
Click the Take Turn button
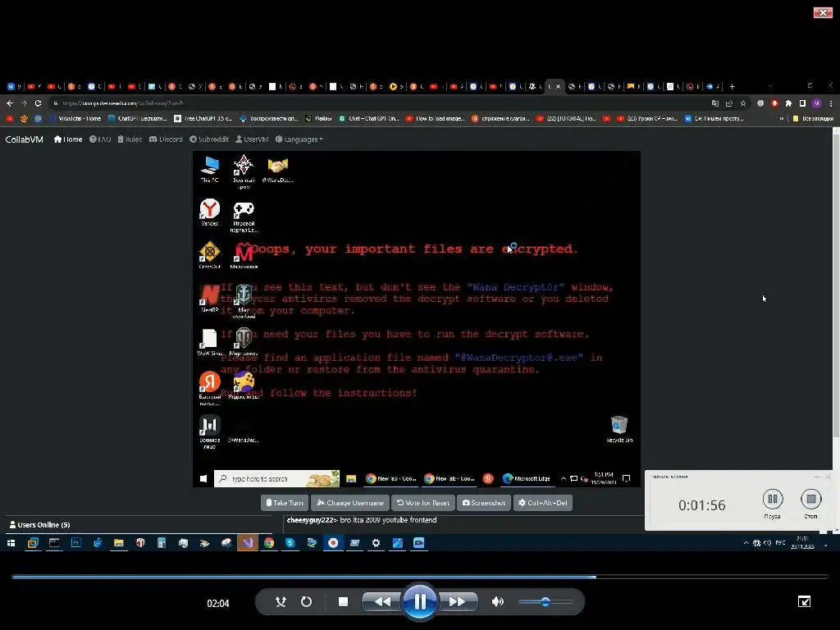pos(285,503)
